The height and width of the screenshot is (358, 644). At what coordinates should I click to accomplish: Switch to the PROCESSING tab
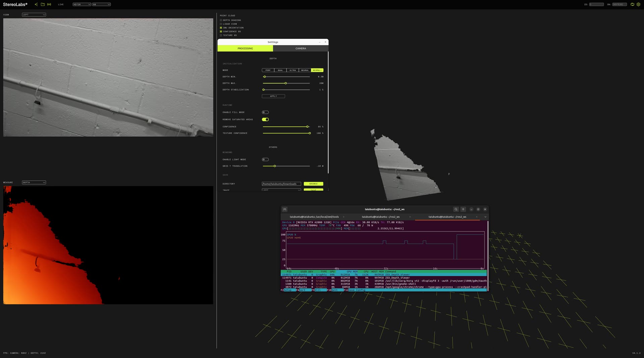point(245,48)
